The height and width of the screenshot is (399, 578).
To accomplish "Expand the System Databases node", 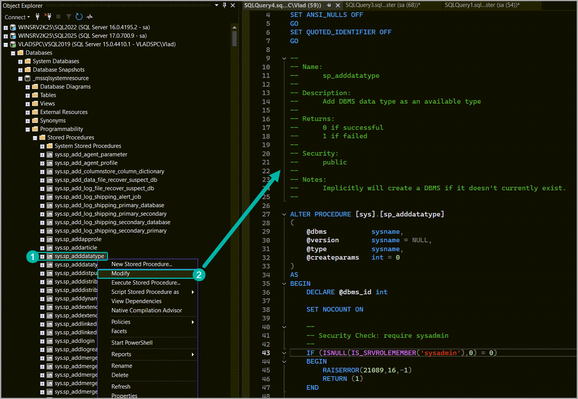I will (20, 61).
